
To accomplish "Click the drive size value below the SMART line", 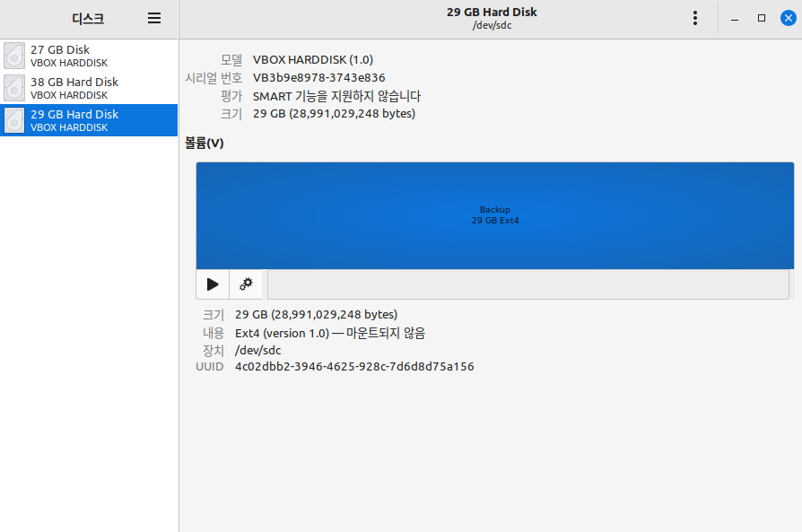I will tap(334, 114).
